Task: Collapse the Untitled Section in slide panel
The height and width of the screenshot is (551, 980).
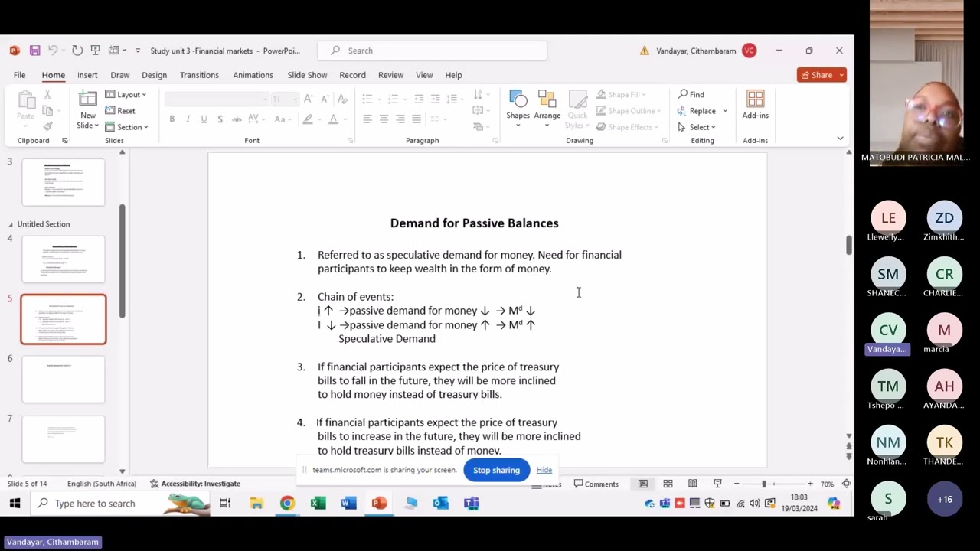Action: click(x=11, y=224)
